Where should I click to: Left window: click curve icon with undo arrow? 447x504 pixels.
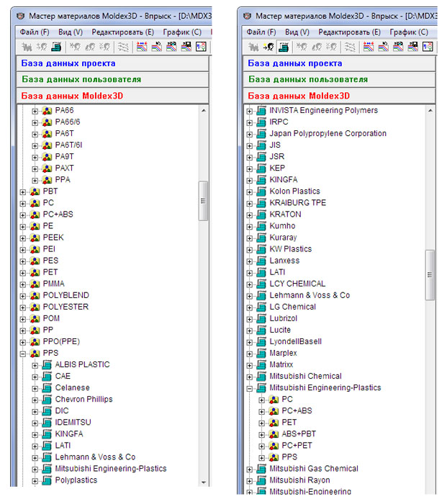click(156, 47)
